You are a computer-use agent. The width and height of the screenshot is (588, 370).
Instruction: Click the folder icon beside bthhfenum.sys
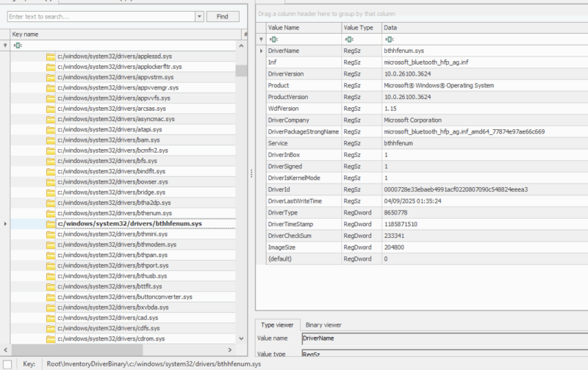coord(51,224)
